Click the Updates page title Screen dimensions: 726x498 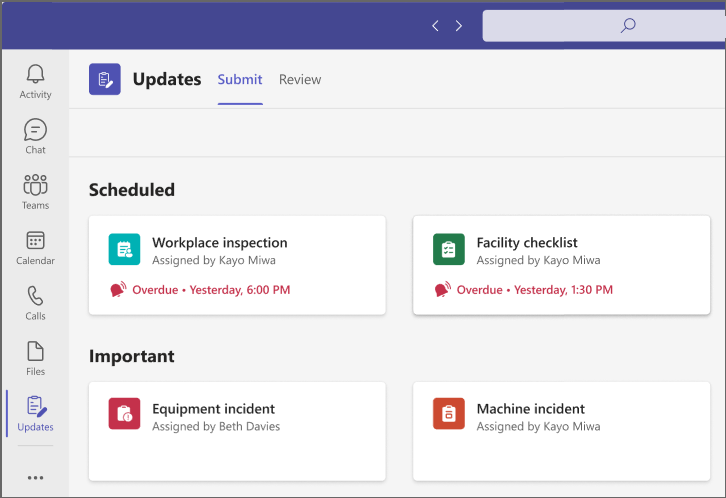(x=167, y=79)
